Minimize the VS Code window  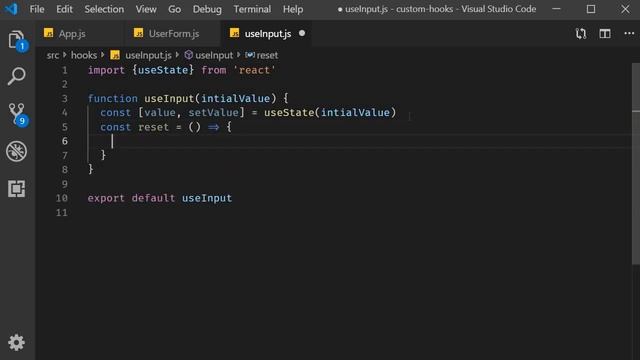(556, 9)
